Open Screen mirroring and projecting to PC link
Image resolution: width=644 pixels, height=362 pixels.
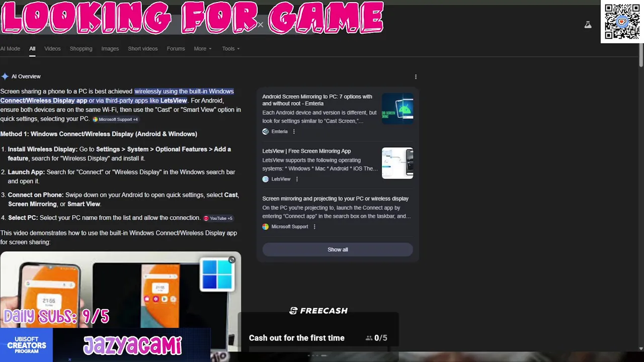335,199
